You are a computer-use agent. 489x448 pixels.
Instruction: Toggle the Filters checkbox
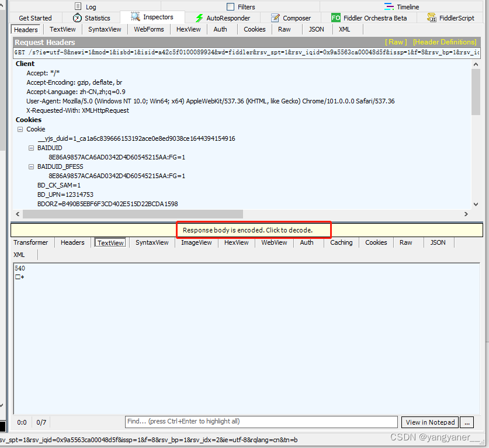point(230,6)
